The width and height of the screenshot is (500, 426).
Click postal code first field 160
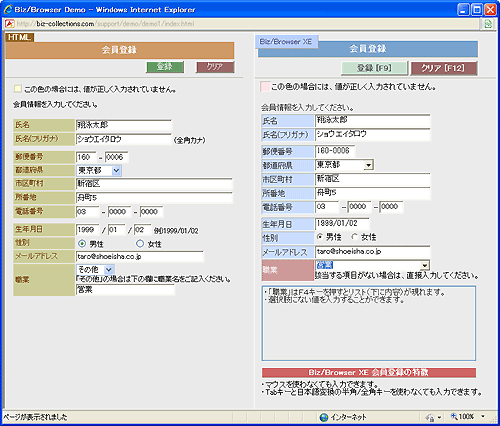(86, 157)
